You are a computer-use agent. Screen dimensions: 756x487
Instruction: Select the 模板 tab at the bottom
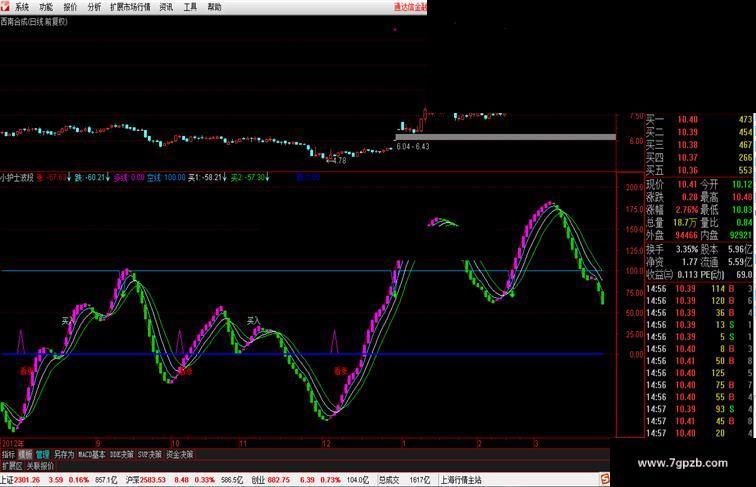25,454
